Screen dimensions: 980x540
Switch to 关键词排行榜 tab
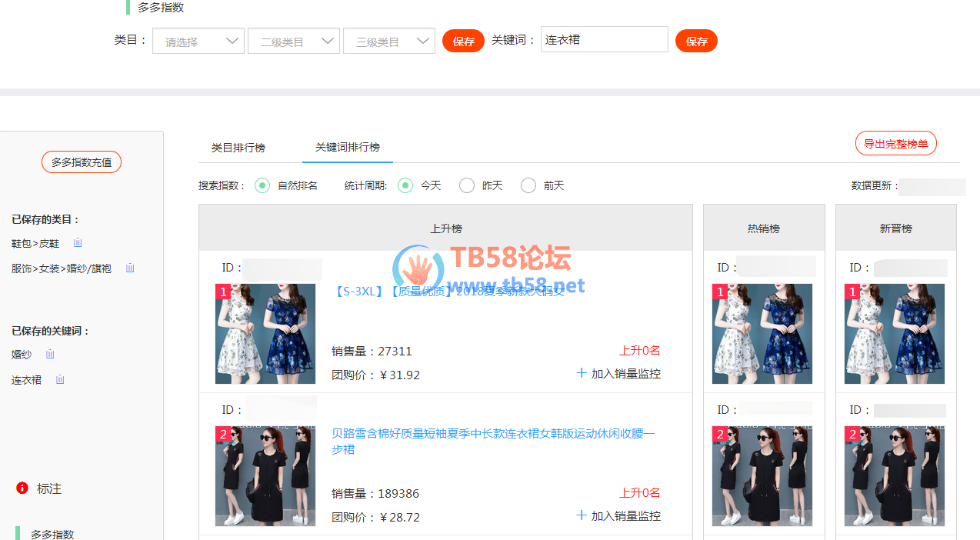348,147
